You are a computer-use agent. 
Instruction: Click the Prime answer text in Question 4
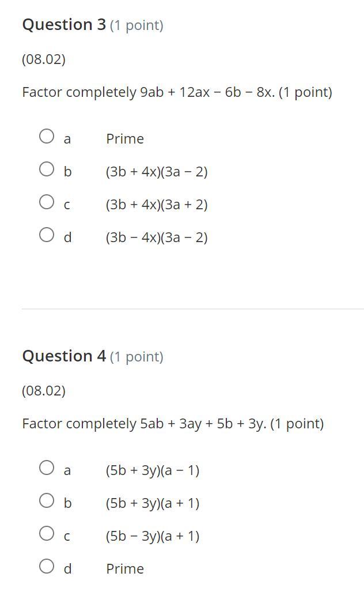124,569
